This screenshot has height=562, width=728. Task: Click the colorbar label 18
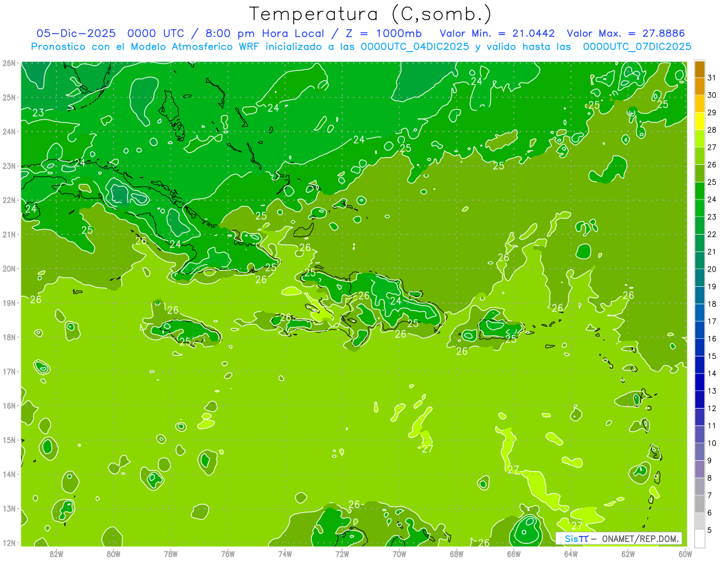pos(712,304)
